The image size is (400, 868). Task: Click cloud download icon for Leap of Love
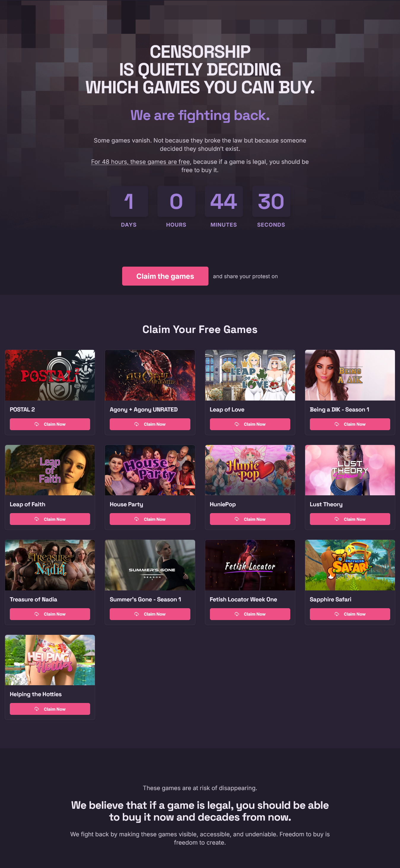237,424
